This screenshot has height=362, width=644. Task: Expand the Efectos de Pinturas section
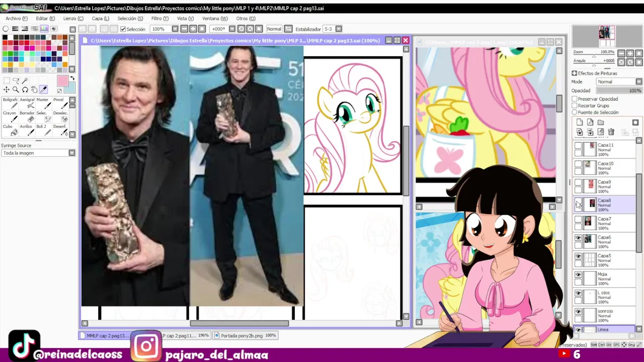pos(575,73)
